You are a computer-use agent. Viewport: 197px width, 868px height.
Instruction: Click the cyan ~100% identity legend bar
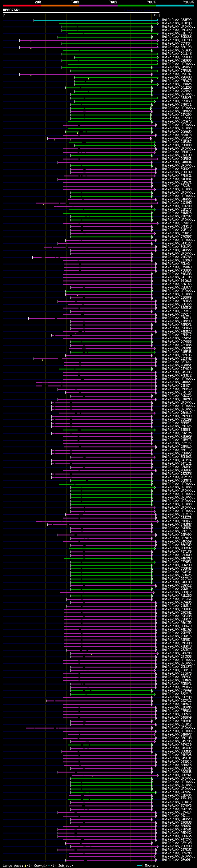(x=175, y=6)
